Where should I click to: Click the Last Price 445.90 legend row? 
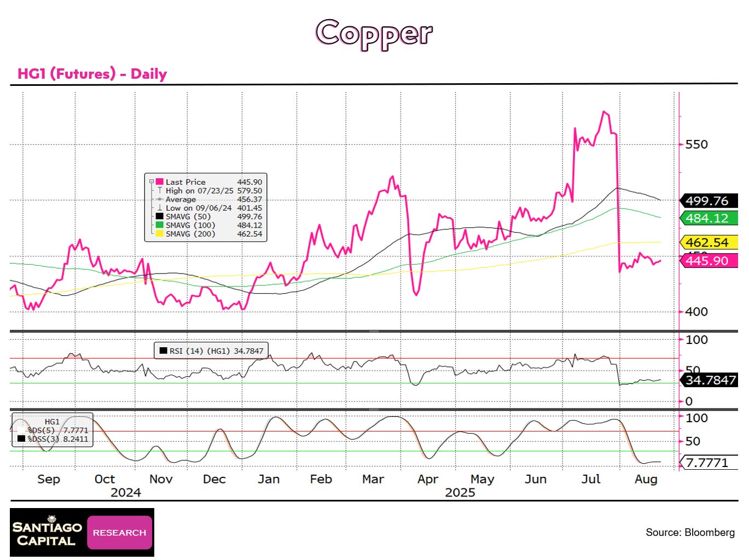tap(209, 182)
